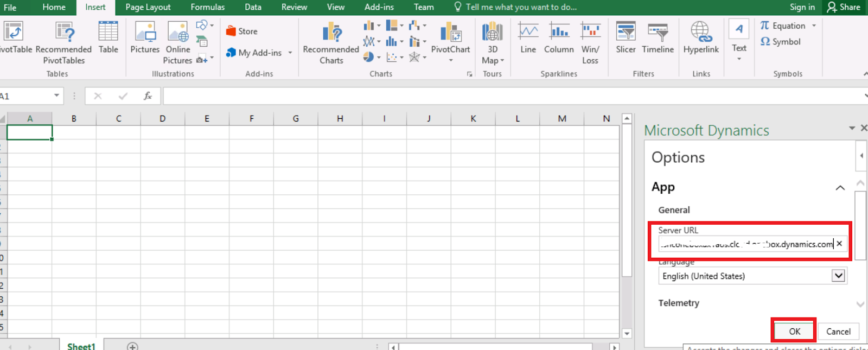
Task: Insert a Line sparkline
Action: 528,38
